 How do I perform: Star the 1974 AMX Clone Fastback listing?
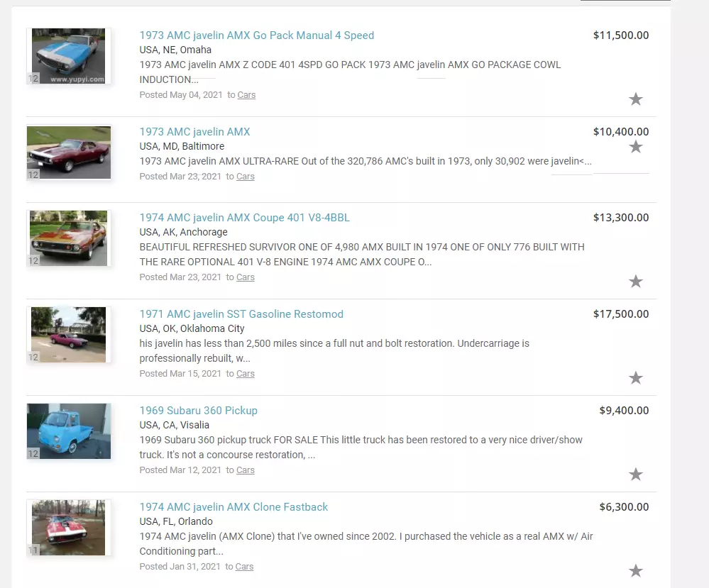pyautogui.click(x=635, y=570)
